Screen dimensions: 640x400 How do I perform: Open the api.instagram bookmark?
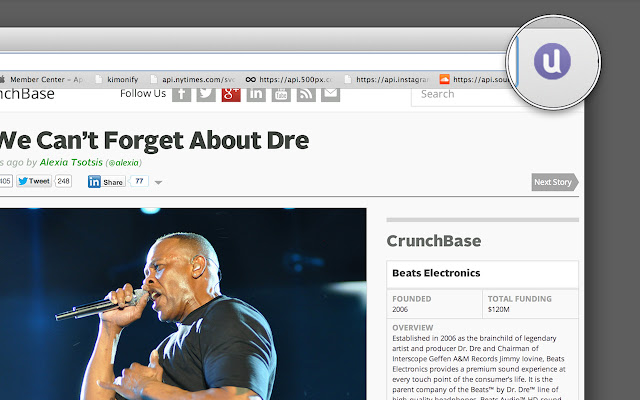[x=387, y=79]
